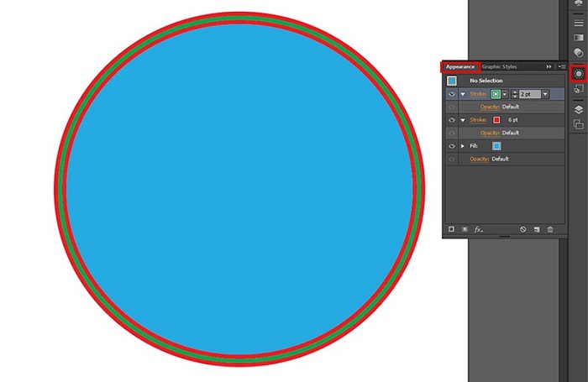Collapse the 6 pt Stroke row triangle
Screen dimensions: 588x382
pos(462,121)
